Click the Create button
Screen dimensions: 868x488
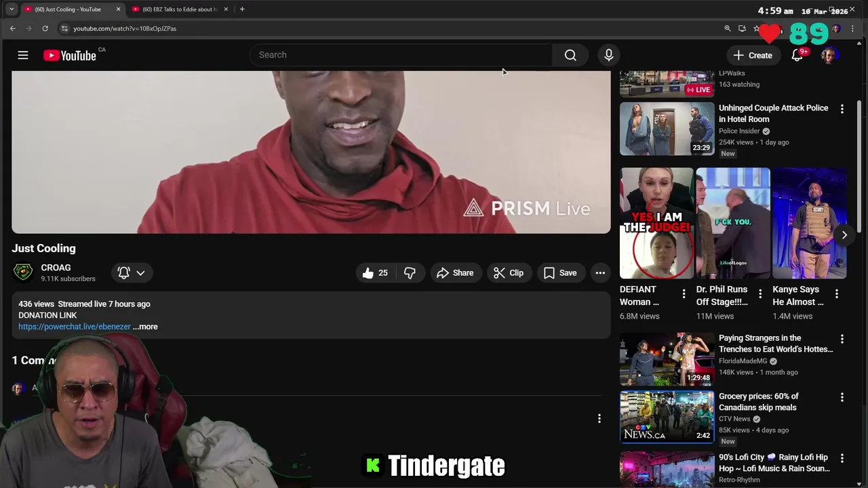pyautogui.click(x=753, y=55)
